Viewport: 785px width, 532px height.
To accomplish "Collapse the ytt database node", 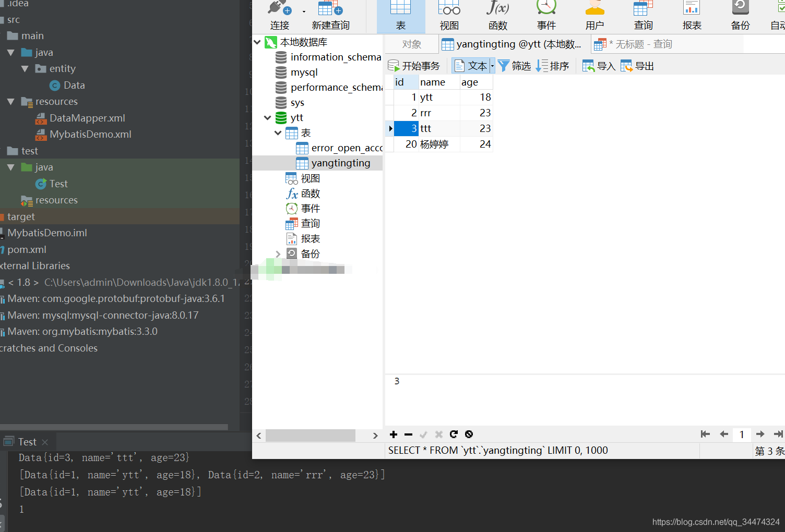I will [x=268, y=118].
